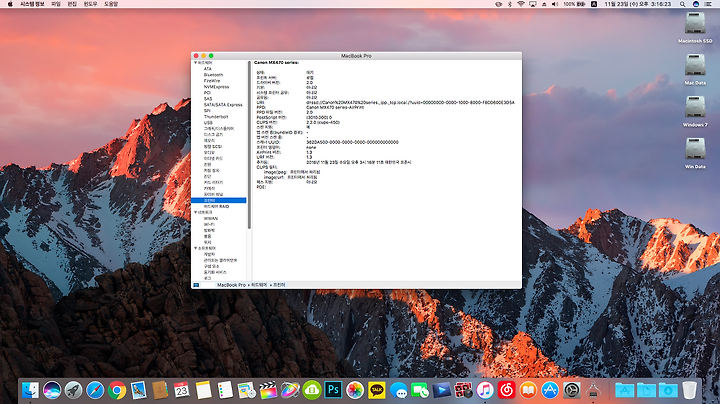Launch Google Chrome from the dock
Viewport: 720px width, 404px height.
[117, 390]
